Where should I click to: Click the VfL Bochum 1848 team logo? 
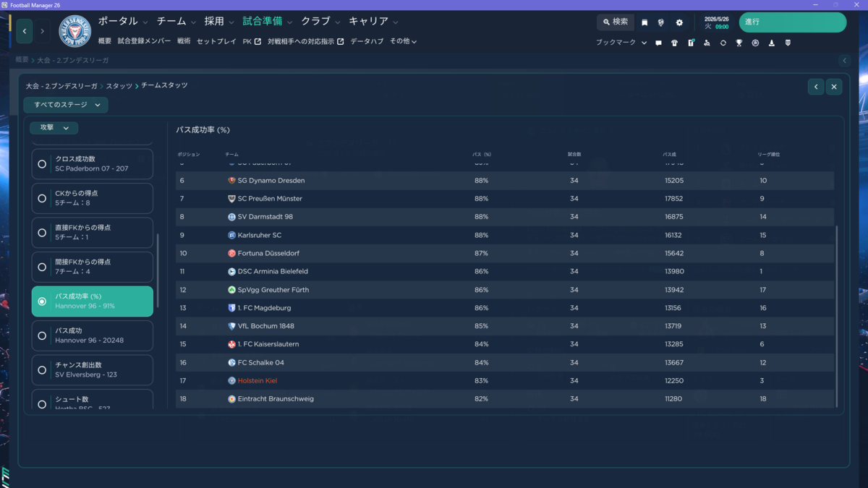231,326
